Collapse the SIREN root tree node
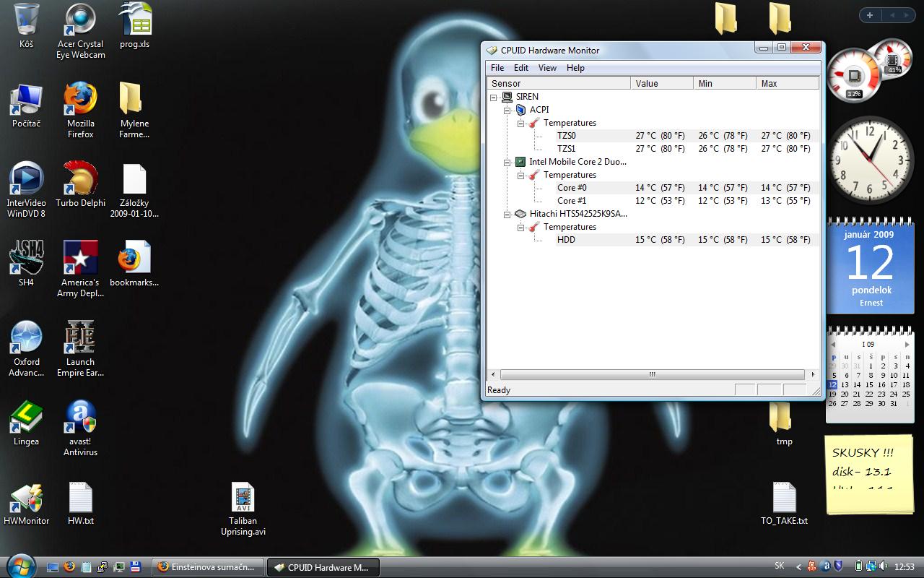 [x=494, y=97]
